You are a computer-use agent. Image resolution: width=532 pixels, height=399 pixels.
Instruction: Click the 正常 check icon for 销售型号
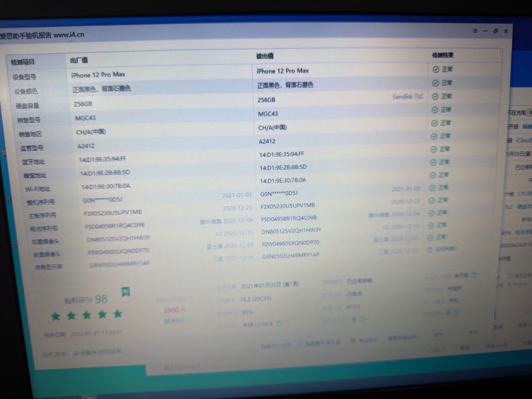(435, 110)
